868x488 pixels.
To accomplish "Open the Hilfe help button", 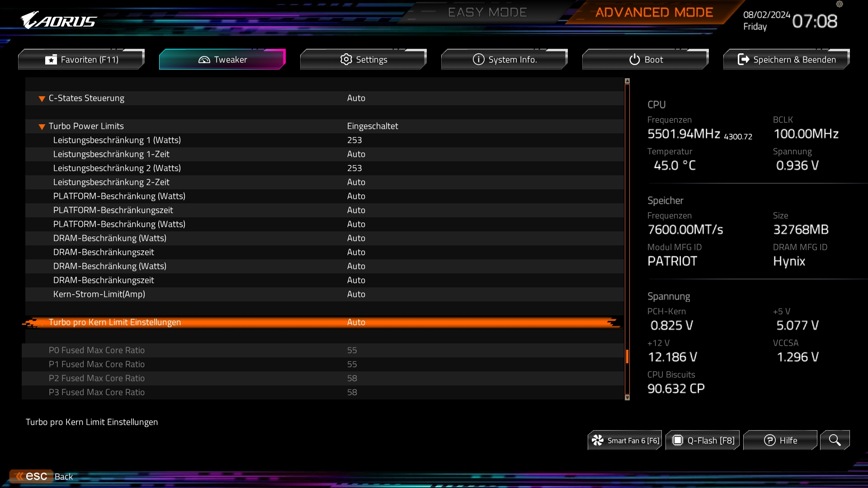I will point(780,441).
